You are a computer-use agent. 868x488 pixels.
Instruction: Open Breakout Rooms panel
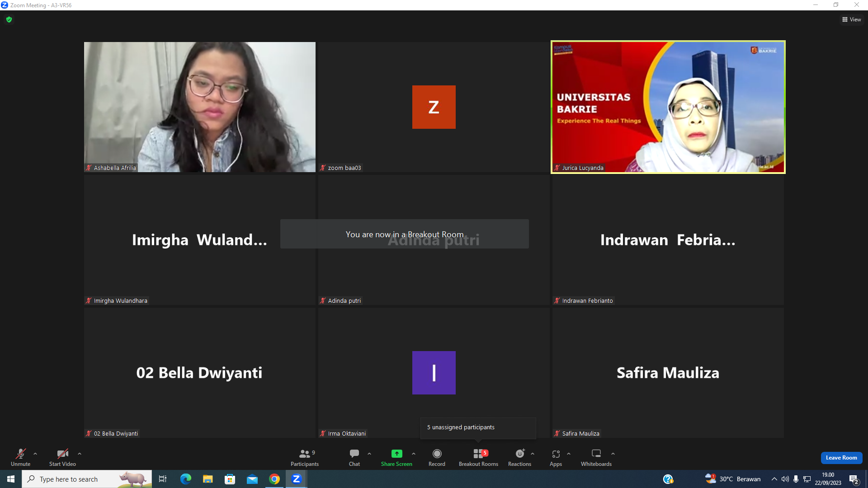[x=478, y=457]
